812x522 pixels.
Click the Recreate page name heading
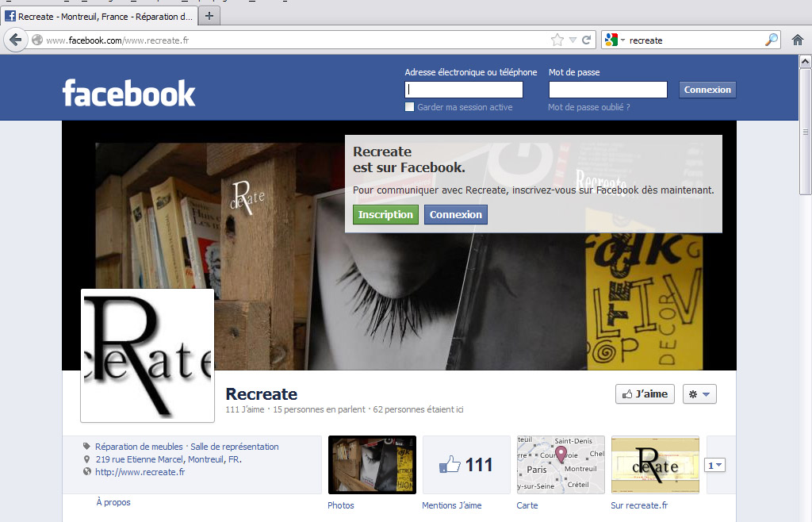262,394
